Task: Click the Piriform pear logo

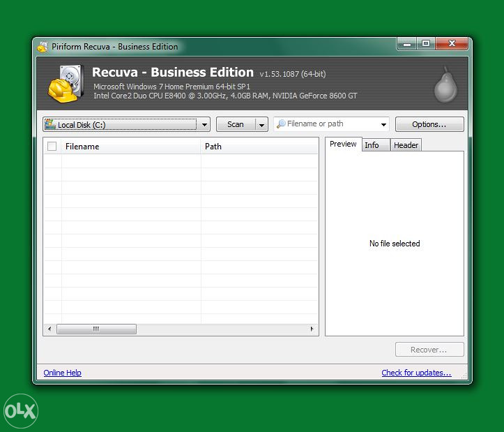Action: pyautogui.click(x=445, y=84)
